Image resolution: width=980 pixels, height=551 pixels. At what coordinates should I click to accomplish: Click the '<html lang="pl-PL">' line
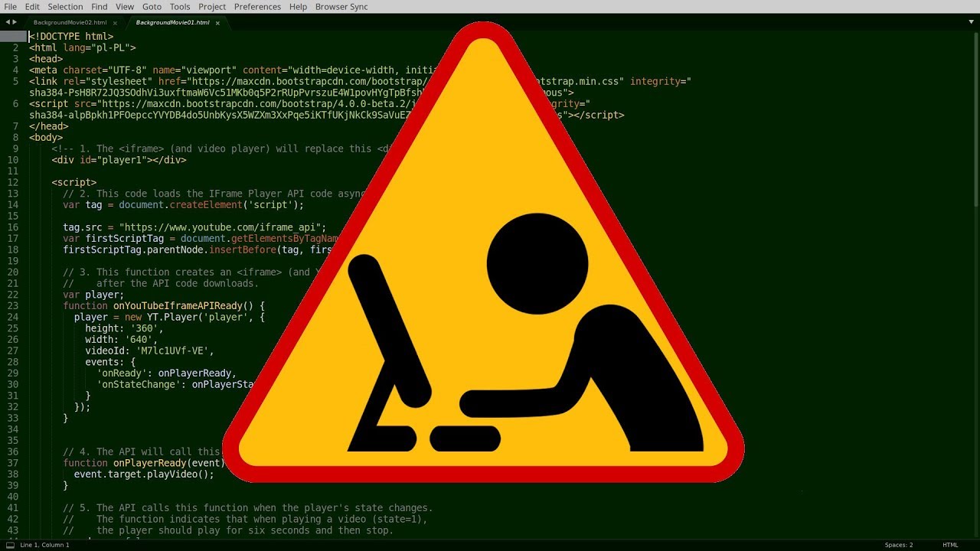(x=83, y=47)
